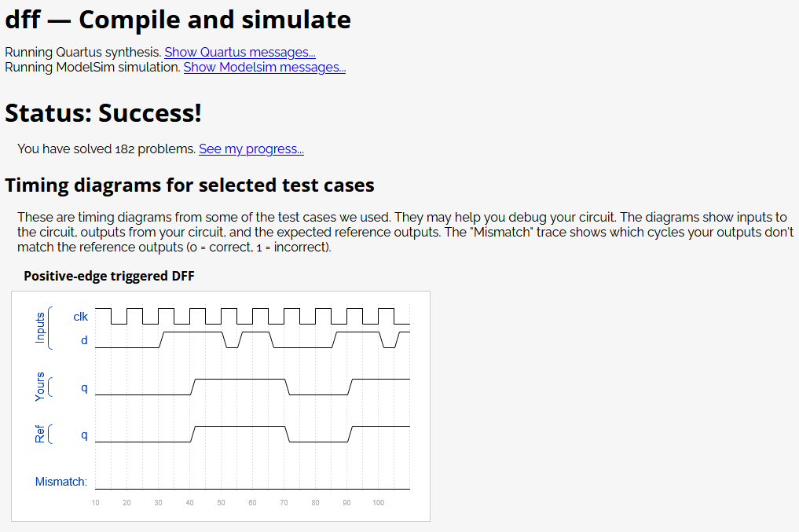The width and height of the screenshot is (799, 532).
Task: Click the Mismatch trace label
Action: (61, 482)
